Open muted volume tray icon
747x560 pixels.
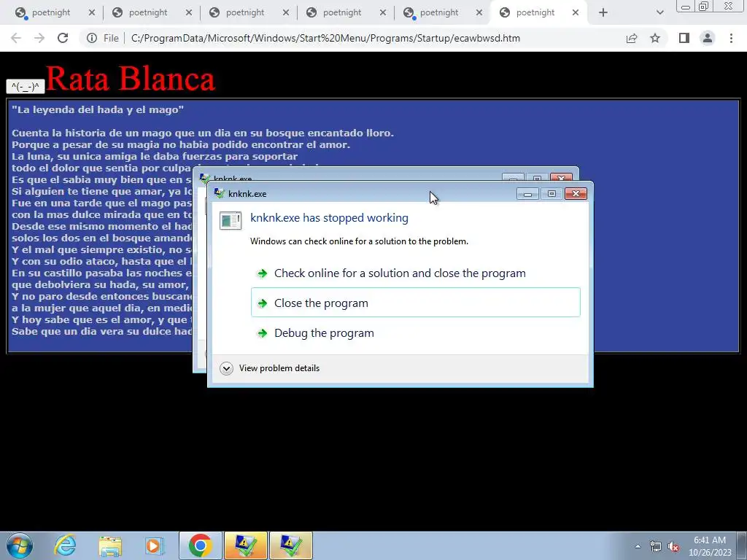[673, 547]
